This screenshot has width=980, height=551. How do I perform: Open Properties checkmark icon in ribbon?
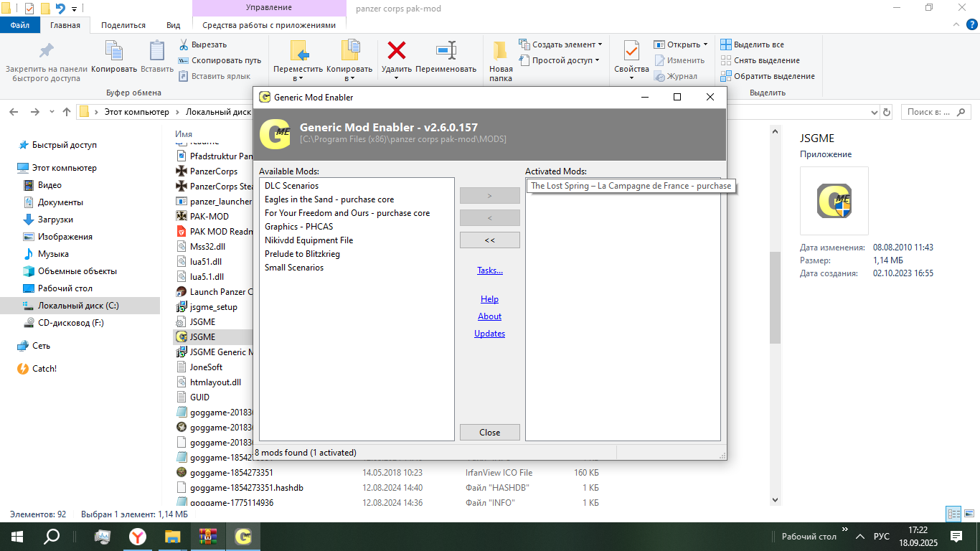click(x=631, y=51)
